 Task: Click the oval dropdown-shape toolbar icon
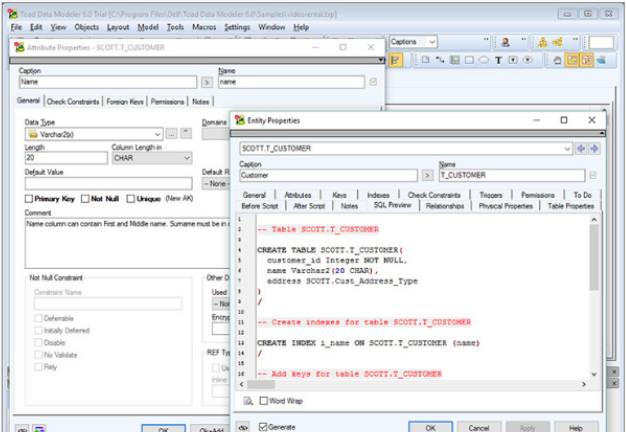point(528,60)
